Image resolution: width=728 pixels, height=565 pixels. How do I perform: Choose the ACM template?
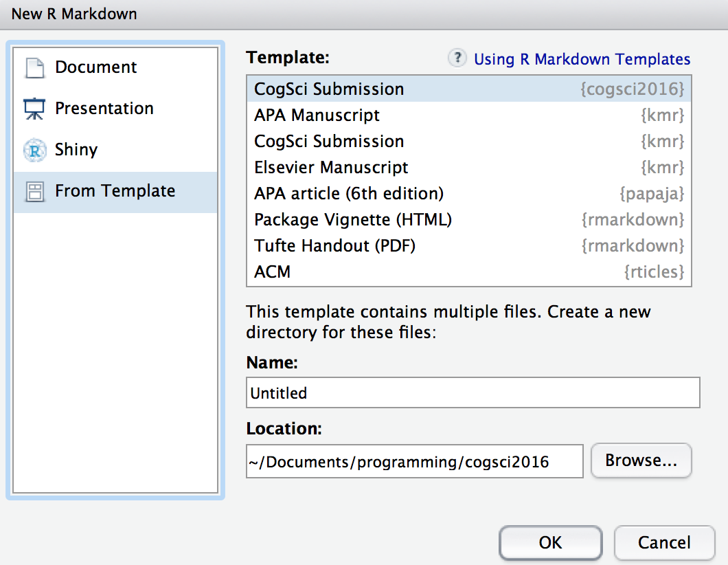[x=469, y=271]
